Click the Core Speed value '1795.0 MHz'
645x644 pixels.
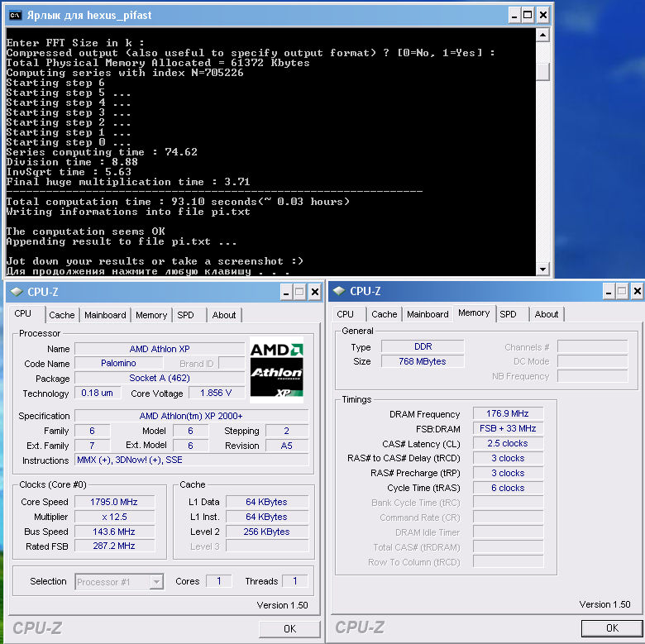point(114,502)
